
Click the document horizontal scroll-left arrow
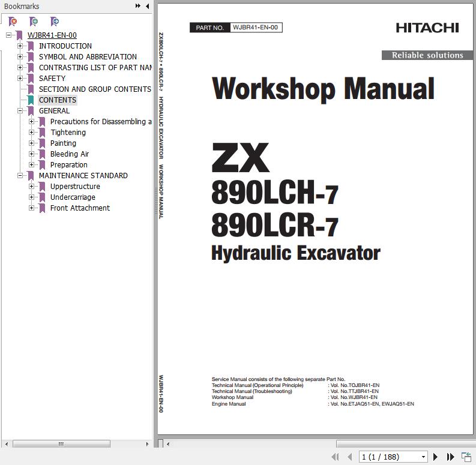tap(168, 444)
